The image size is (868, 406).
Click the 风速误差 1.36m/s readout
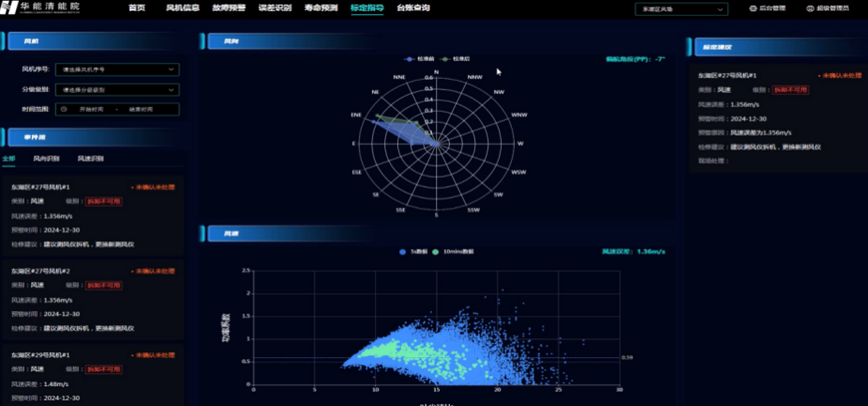tap(634, 252)
